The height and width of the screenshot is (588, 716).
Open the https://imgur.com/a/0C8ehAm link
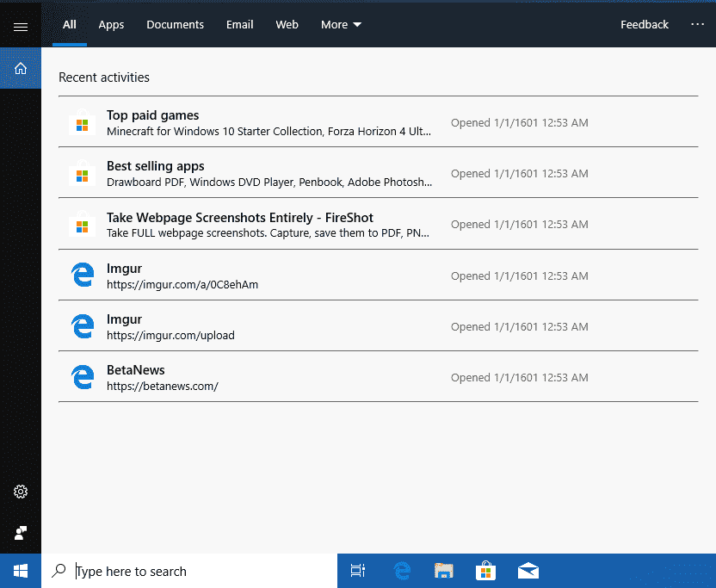click(182, 285)
